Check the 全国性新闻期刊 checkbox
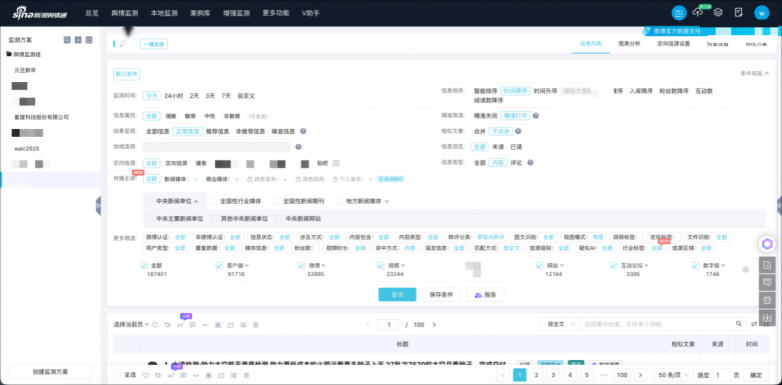Screen dimensions: 782x385 277,201
